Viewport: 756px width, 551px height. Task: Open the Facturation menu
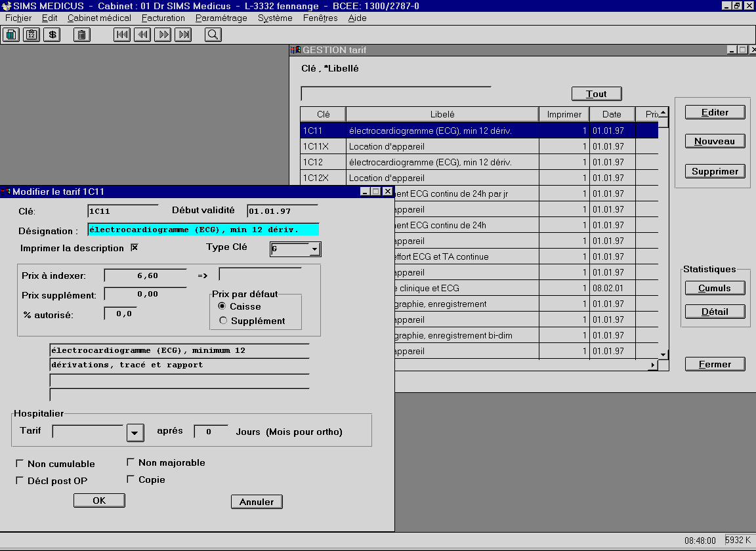pos(163,18)
